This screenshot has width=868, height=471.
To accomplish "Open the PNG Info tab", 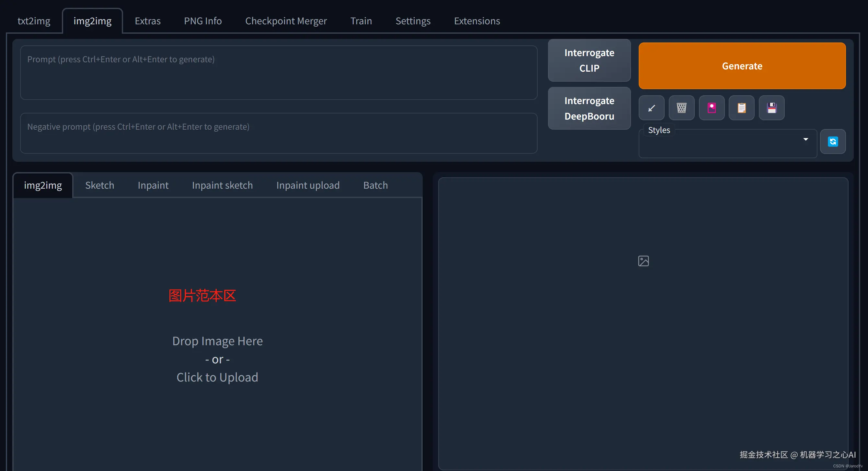I will [202, 21].
